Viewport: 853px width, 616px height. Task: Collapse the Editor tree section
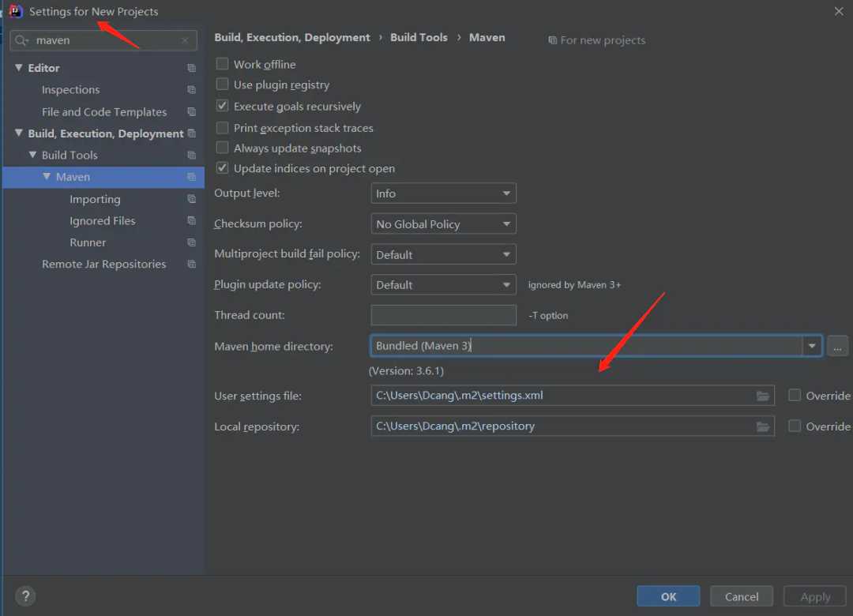tap(19, 68)
